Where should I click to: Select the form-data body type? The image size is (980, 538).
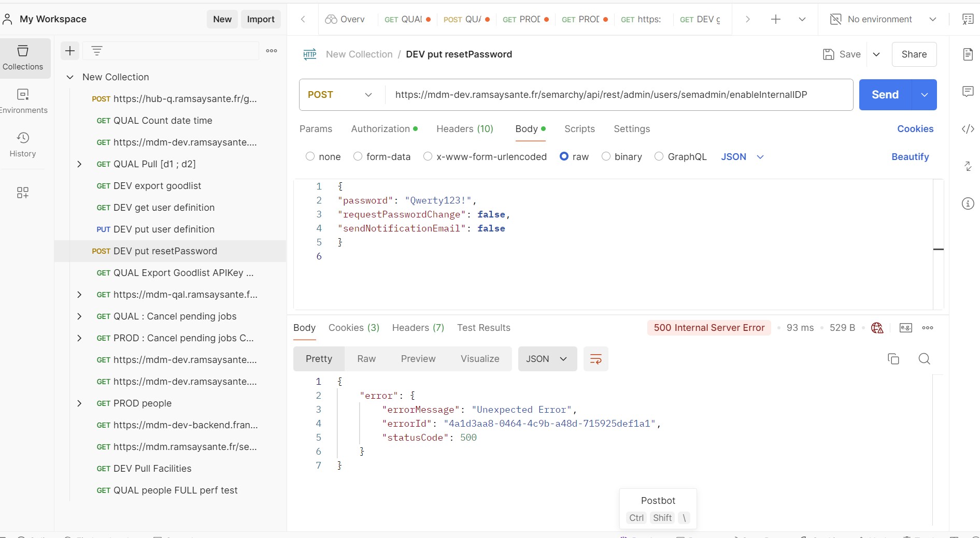pos(358,156)
